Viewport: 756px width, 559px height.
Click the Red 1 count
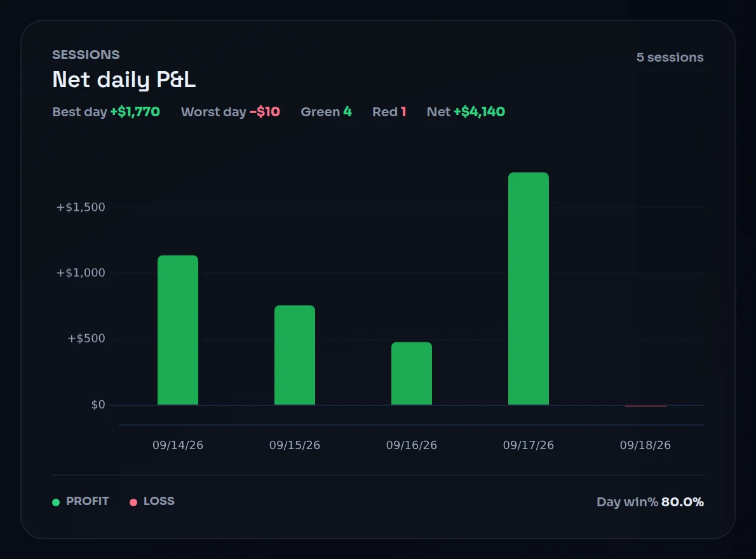(x=389, y=112)
